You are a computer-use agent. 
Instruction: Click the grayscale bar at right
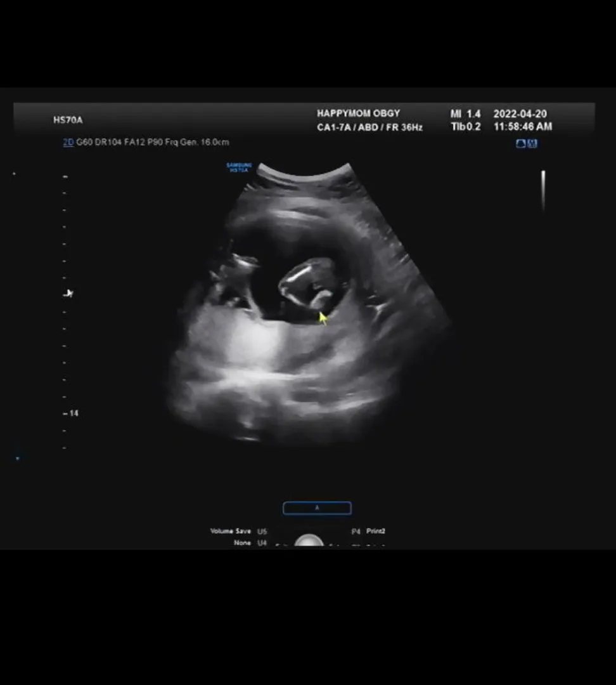coord(543,190)
